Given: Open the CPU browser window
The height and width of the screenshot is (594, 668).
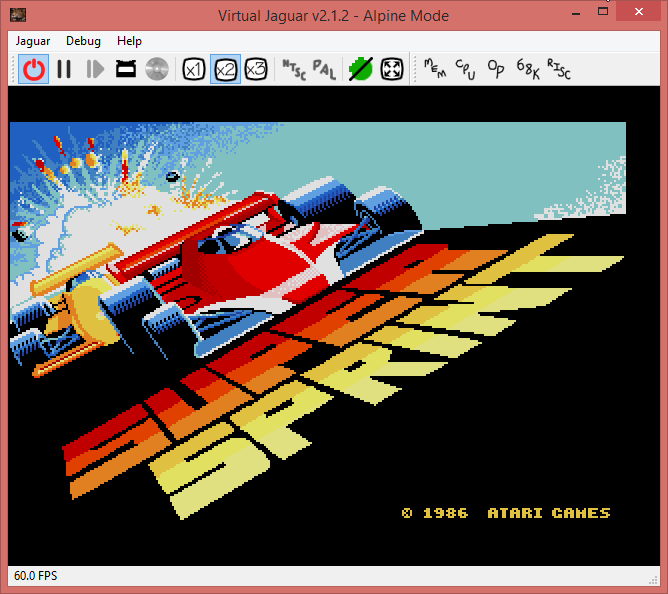Looking at the screenshot, I should (465, 69).
